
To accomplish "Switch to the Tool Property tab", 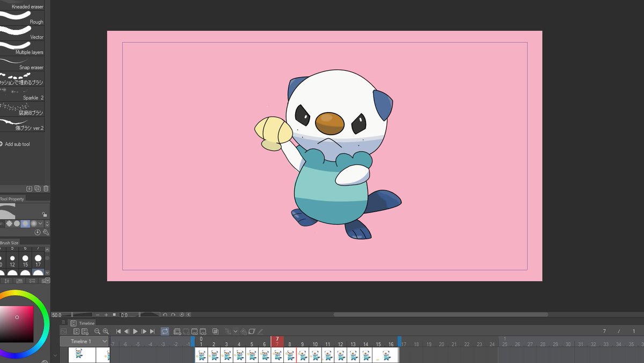I will click(12, 199).
